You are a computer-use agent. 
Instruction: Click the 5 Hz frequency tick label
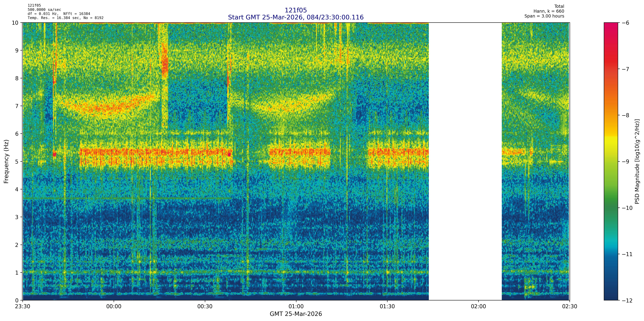tap(17, 162)
